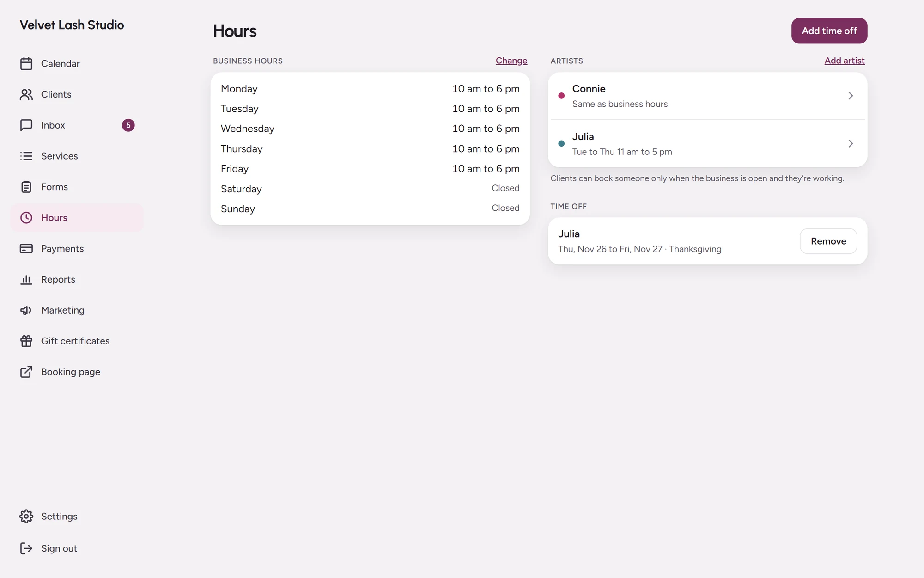The image size is (924, 578).
Task: Select the Saturday Closed row
Action: point(370,189)
